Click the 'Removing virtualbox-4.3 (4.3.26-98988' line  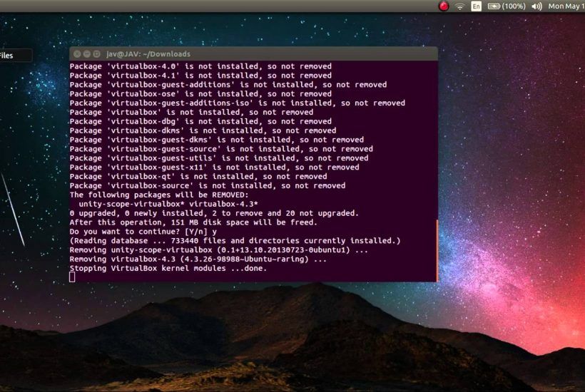point(198,259)
